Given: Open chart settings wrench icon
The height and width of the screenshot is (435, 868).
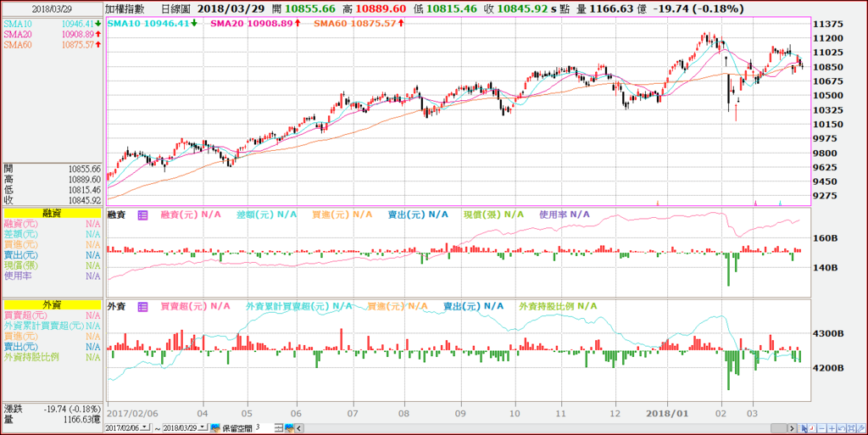Looking at the screenshot, I should click(x=861, y=428).
